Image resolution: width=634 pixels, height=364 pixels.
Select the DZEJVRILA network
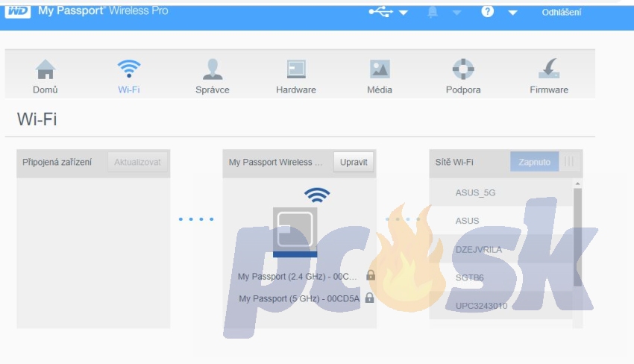click(x=500, y=249)
